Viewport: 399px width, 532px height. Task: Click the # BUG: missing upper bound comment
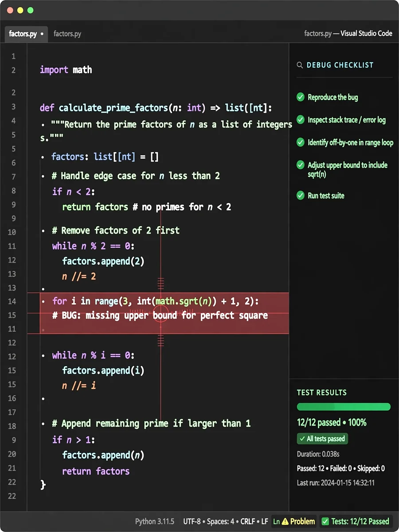(160, 316)
